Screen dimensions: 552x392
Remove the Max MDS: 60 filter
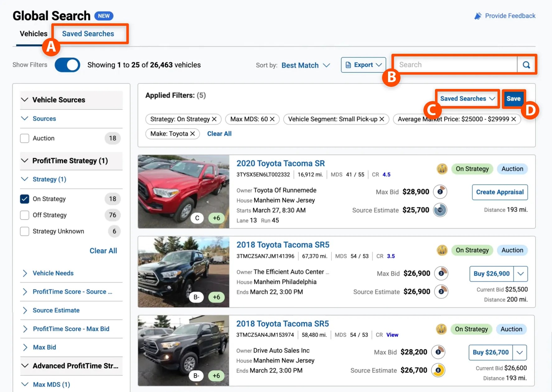(x=272, y=119)
